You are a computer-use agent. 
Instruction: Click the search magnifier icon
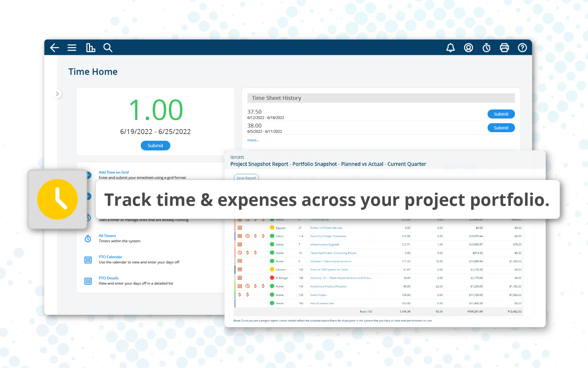[x=108, y=48]
